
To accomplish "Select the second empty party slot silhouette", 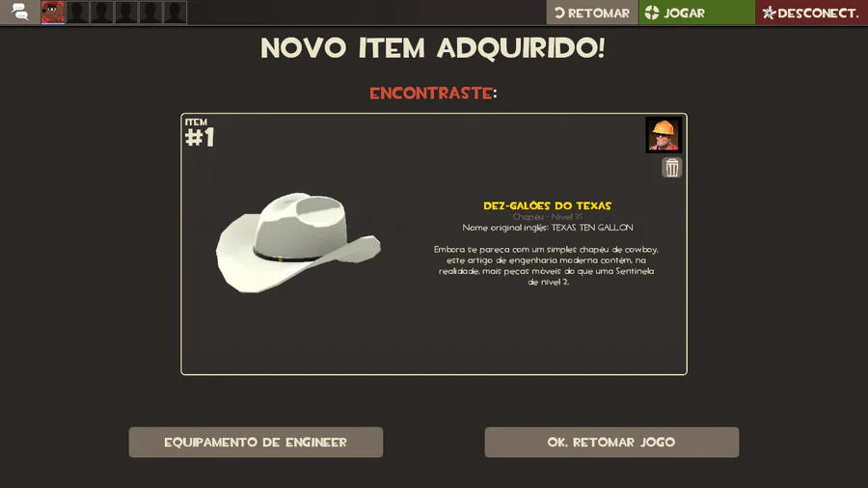I will click(x=102, y=13).
